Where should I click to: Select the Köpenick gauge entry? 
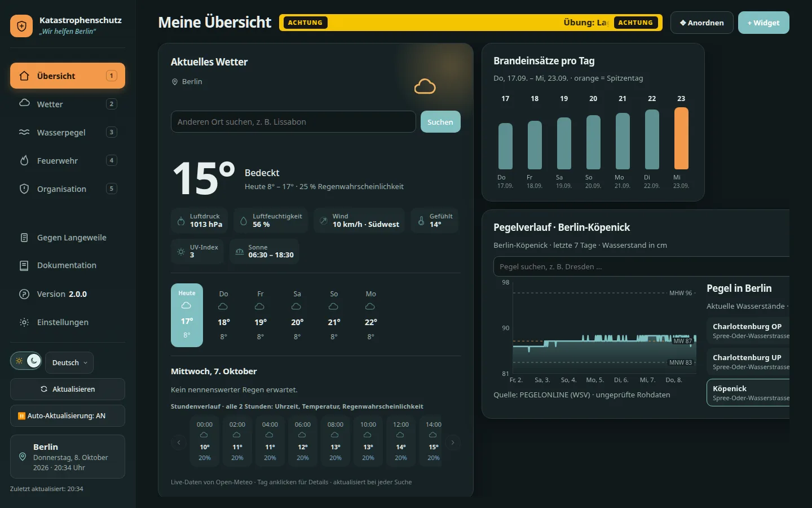point(748,393)
